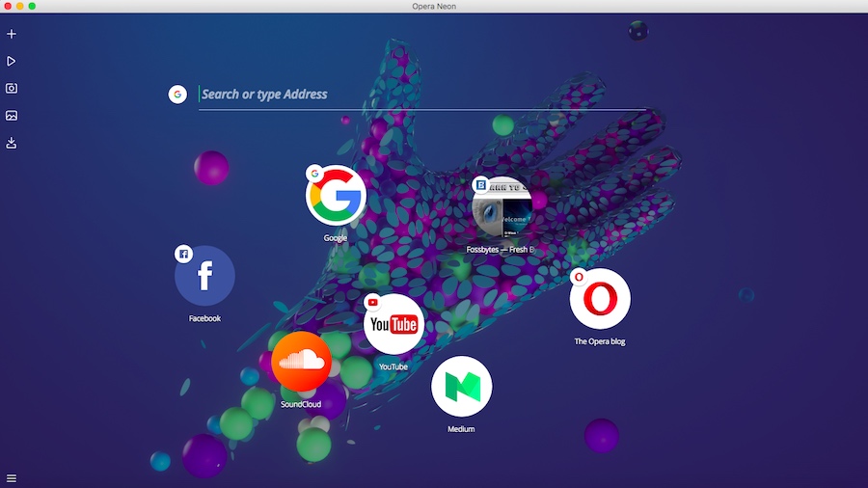Click the Google text label

(336, 238)
